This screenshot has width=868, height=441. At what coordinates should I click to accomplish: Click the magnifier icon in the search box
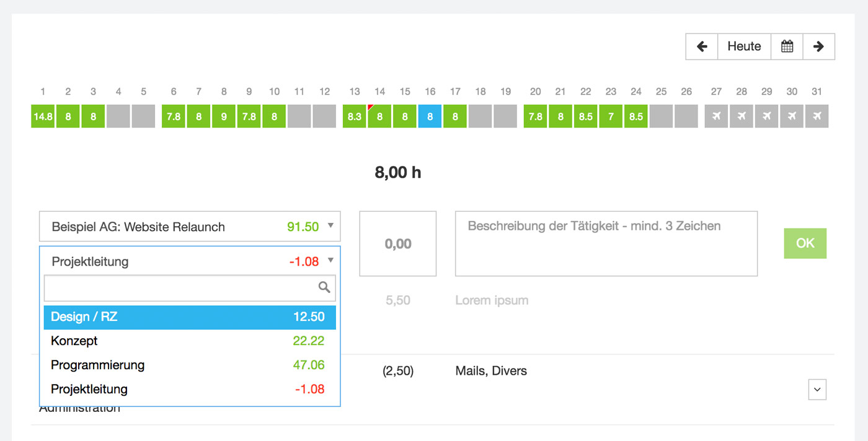(x=324, y=287)
